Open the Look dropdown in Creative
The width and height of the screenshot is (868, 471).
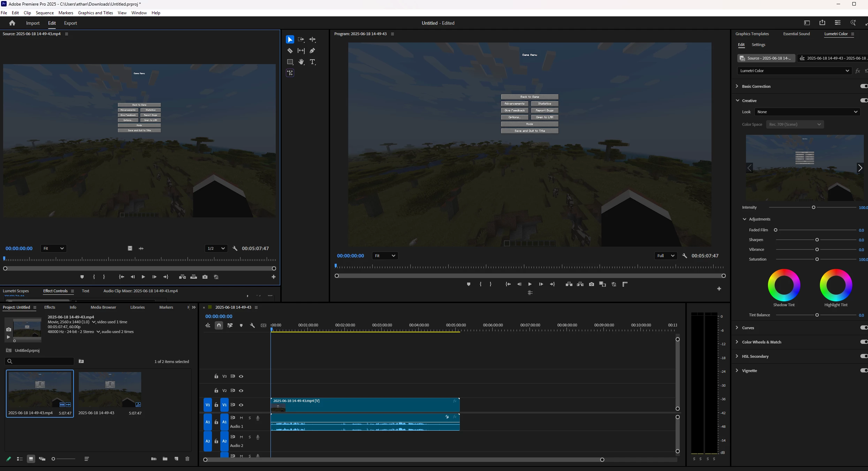[807, 112]
